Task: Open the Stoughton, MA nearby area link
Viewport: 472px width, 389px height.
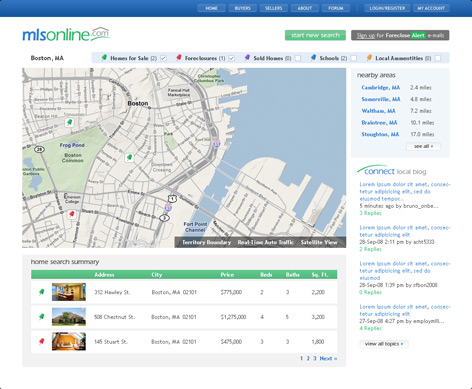Action: click(380, 134)
